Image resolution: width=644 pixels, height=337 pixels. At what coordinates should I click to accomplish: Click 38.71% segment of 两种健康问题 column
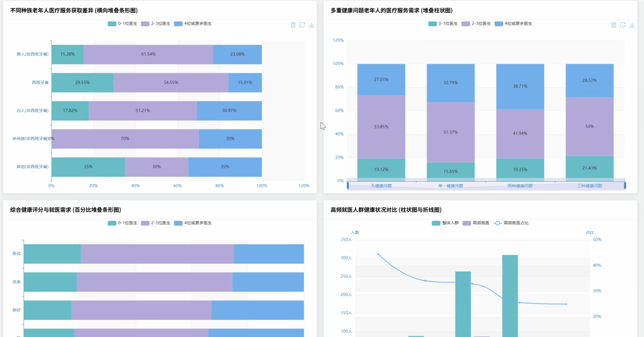pyautogui.click(x=520, y=86)
